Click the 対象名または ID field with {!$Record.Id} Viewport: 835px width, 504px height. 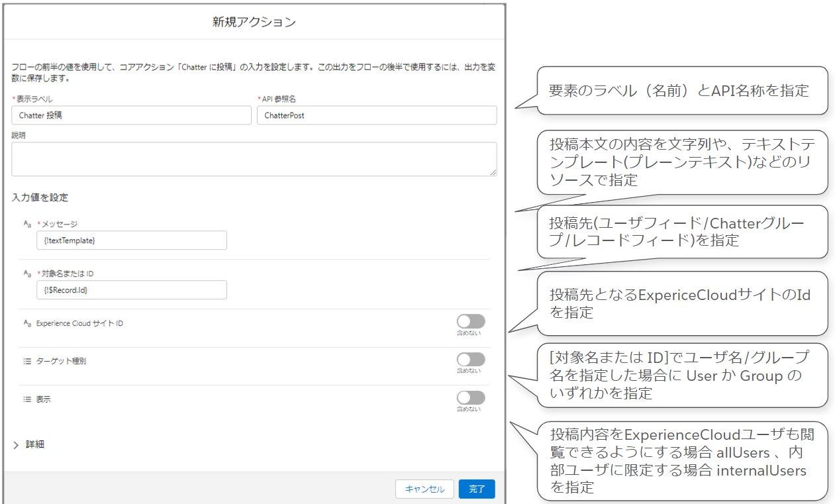tap(131, 289)
